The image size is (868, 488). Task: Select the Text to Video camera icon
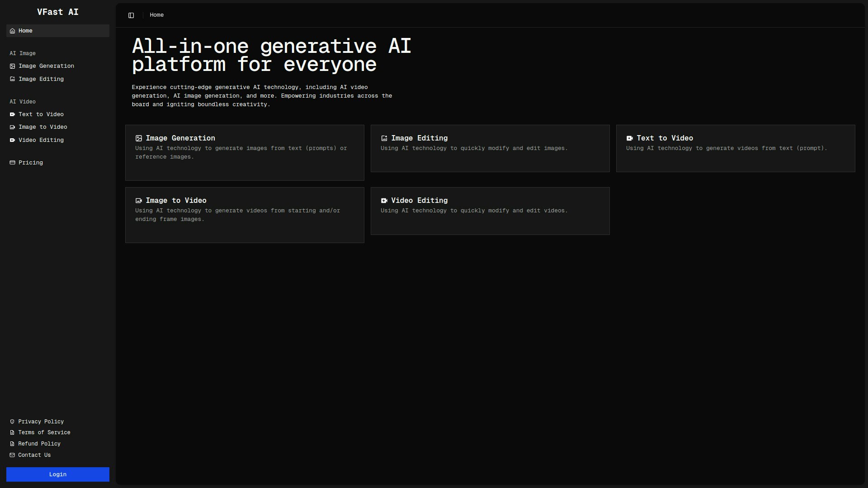coord(12,114)
